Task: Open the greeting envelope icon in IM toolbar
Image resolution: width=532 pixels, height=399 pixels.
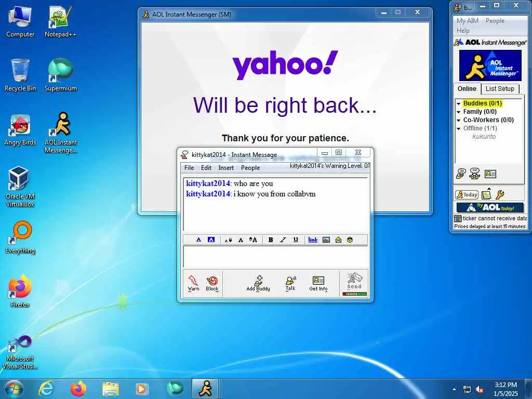Action: point(338,240)
